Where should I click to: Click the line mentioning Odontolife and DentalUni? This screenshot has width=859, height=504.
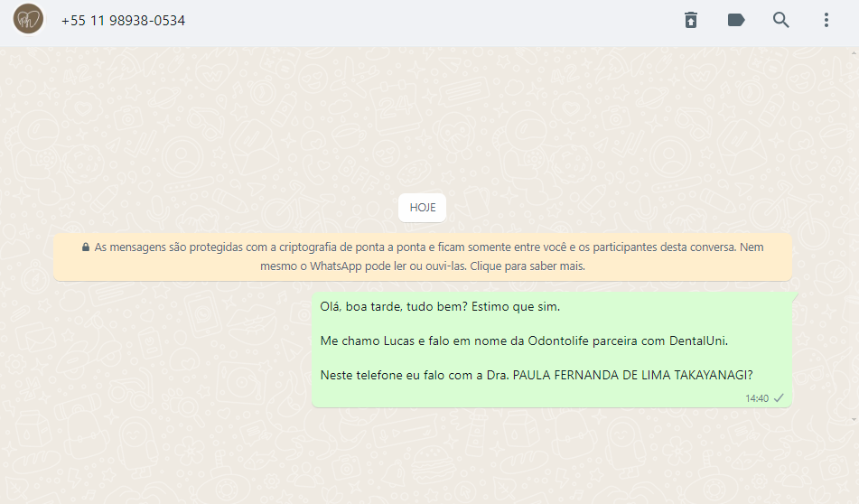pos(524,341)
